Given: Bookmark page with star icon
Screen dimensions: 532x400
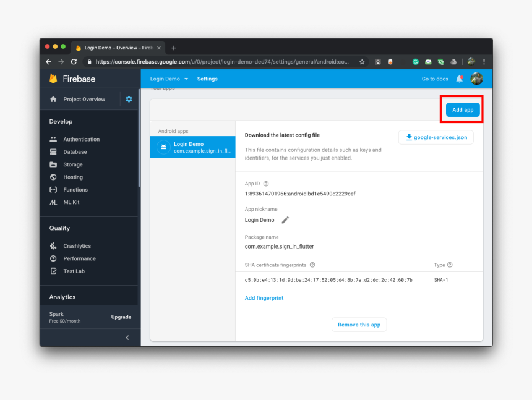Looking at the screenshot, I should [362, 62].
